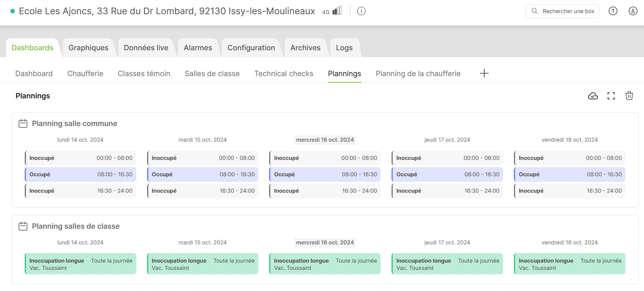
Task: Select the Chaufferie sub-tab
Action: tap(85, 74)
